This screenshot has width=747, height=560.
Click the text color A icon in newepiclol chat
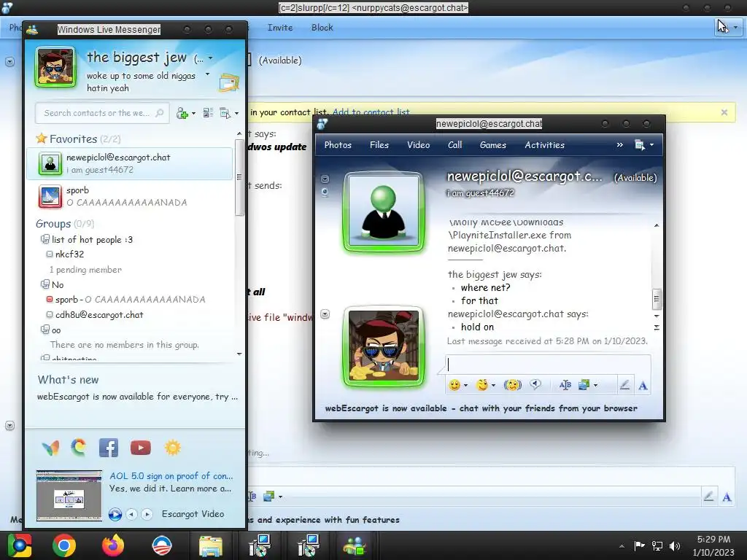tap(643, 385)
